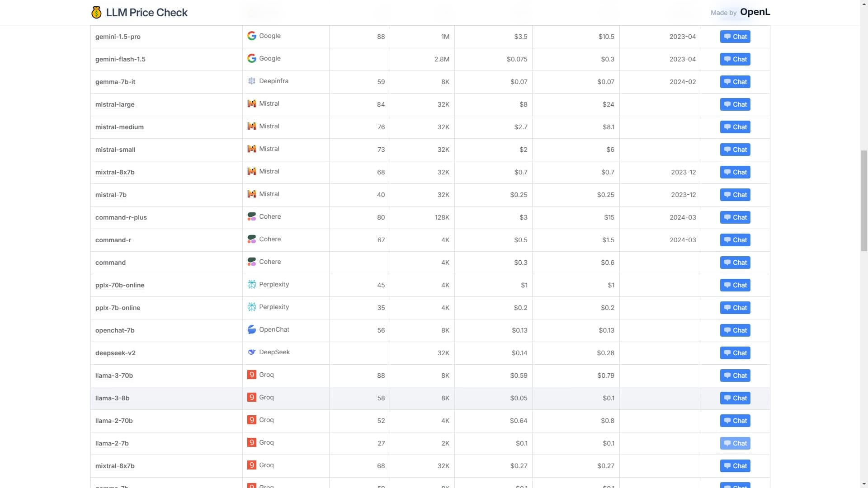Click the Perplexity icon next to pplx-70b-online
868x488 pixels.
pos(252,284)
